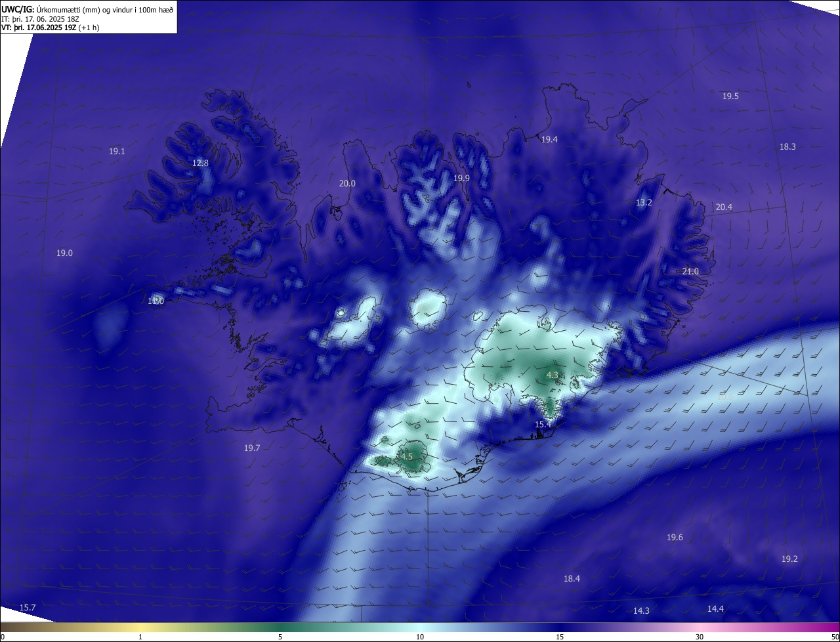Screen dimensions: 840x642
Task: Click the 19.5 value label
Action: (x=730, y=96)
